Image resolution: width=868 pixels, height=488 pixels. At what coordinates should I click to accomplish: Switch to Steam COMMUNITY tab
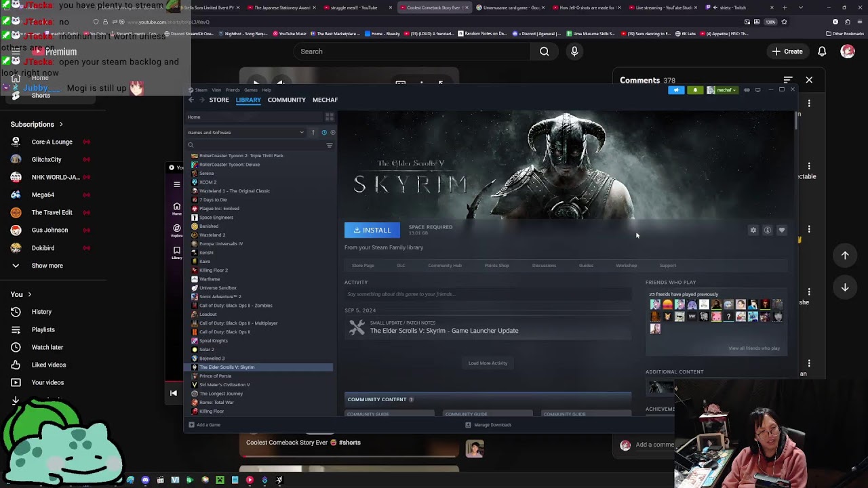tap(286, 100)
